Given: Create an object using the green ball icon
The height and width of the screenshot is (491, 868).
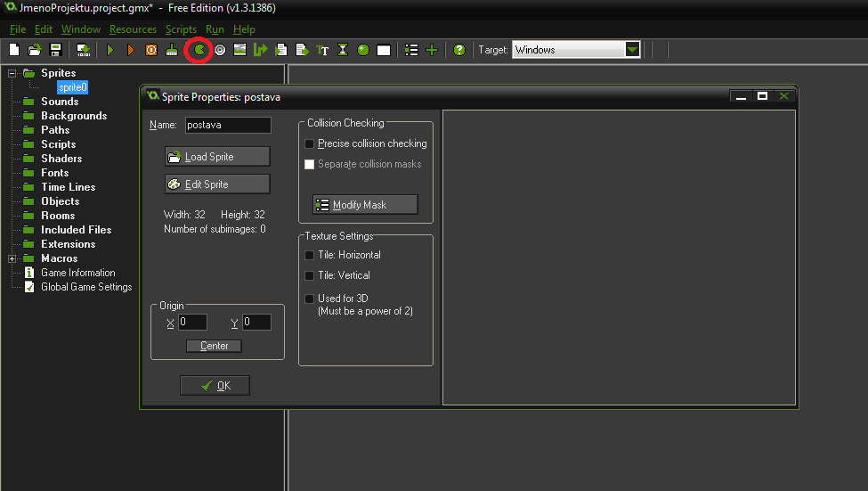Looking at the screenshot, I should pos(363,50).
